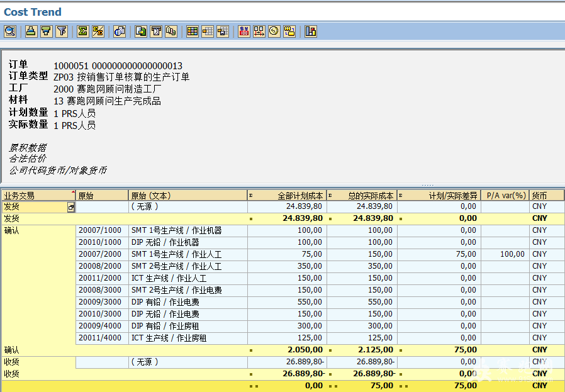Select cell 20009/3000
The image size is (565, 392).
pyautogui.click(x=102, y=302)
